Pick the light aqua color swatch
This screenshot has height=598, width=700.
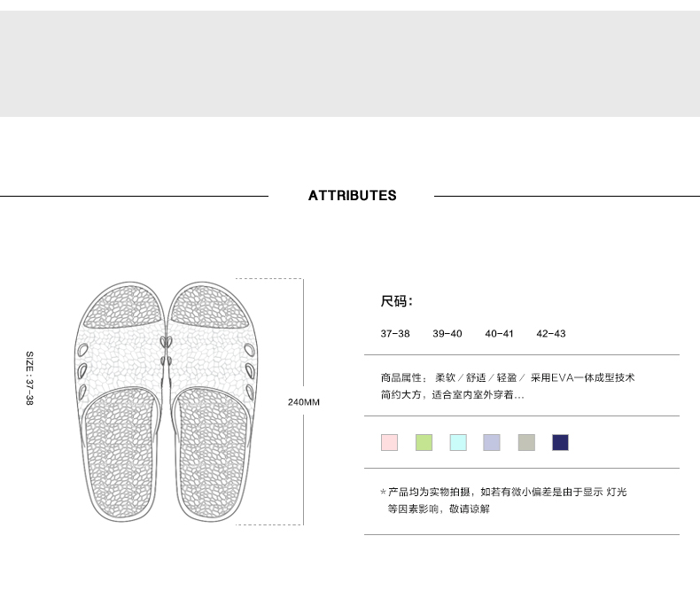pos(458,442)
